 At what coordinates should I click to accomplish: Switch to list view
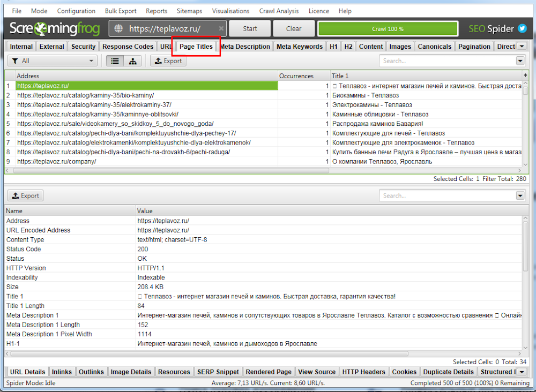click(x=115, y=61)
